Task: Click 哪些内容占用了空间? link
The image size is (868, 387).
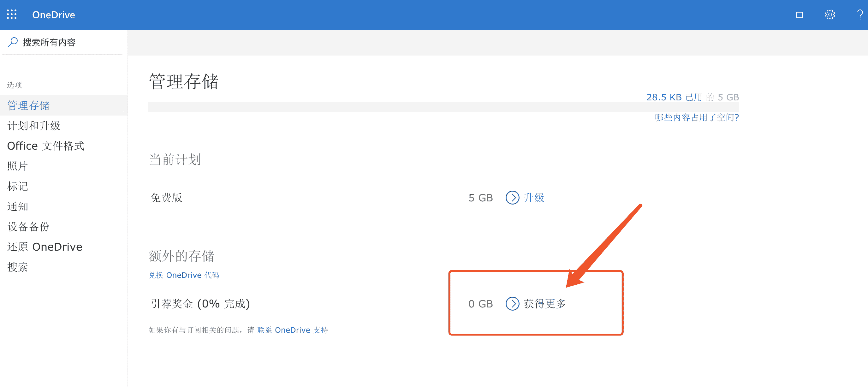Action: pos(697,117)
